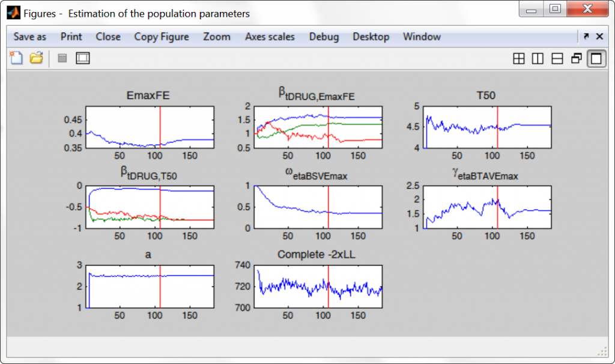The height and width of the screenshot is (364, 615).
Task: Open the Zoom menu
Action: point(216,37)
